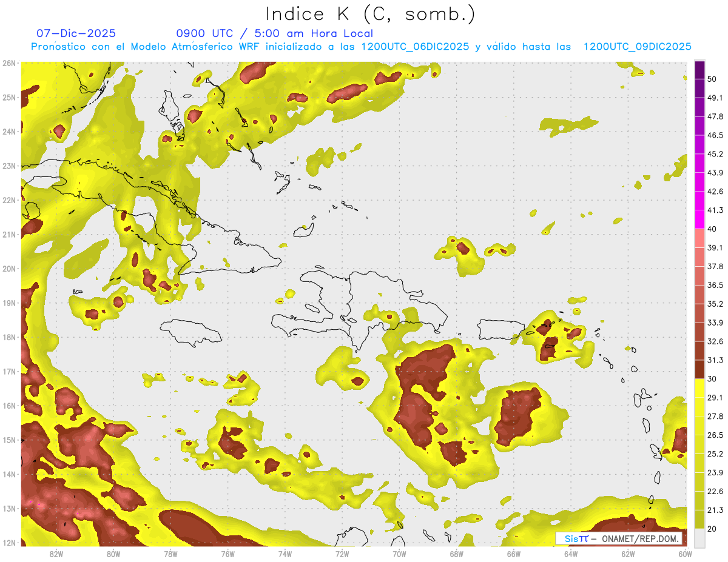Click the colorbar value '22.6'
728x562 pixels.
coord(716,491)
